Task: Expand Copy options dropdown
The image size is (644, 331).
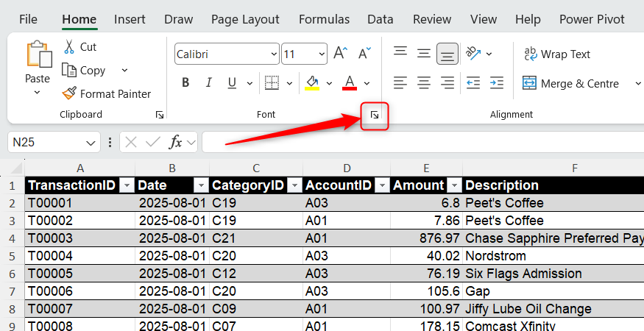Action: [x=124, y=70]
